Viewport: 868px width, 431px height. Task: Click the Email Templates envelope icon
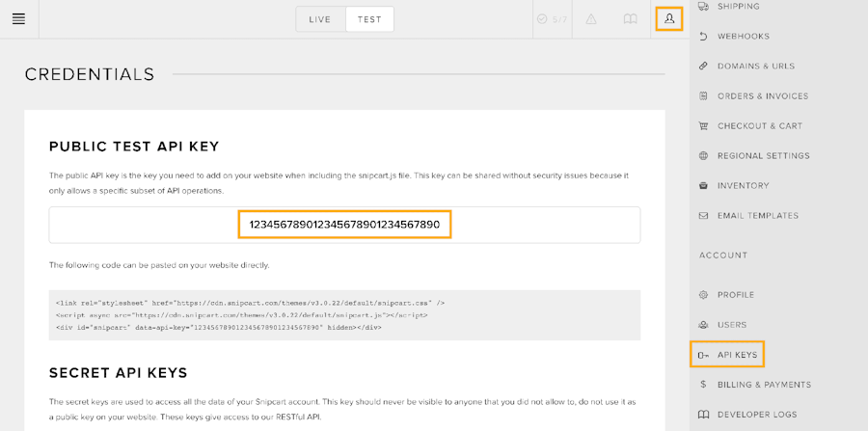click(704, 215)
